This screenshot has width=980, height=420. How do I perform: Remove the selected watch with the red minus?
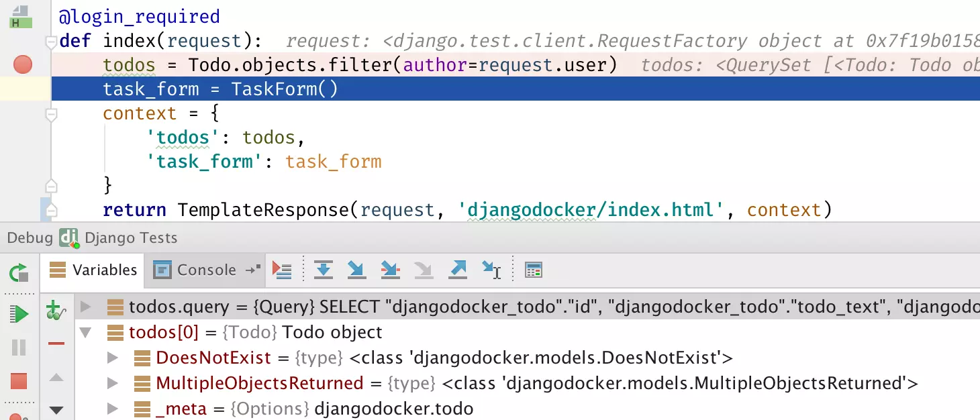(56, 344)
